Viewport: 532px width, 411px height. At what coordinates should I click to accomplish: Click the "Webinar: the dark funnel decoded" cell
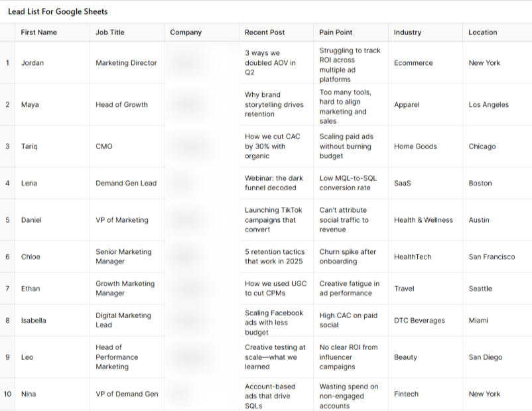(x=275, y=183)
